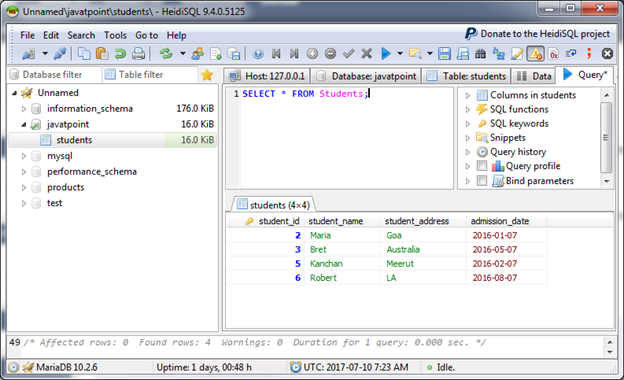This screenshot has width=624, height=380.
Task: Click the Load SQL file folder icon
Action: pyautogui.click(x=415, y=53)
